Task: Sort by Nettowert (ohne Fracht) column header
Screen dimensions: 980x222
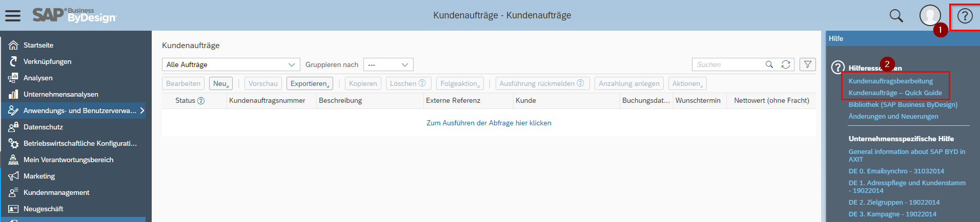Action: [x=771, y=100]
